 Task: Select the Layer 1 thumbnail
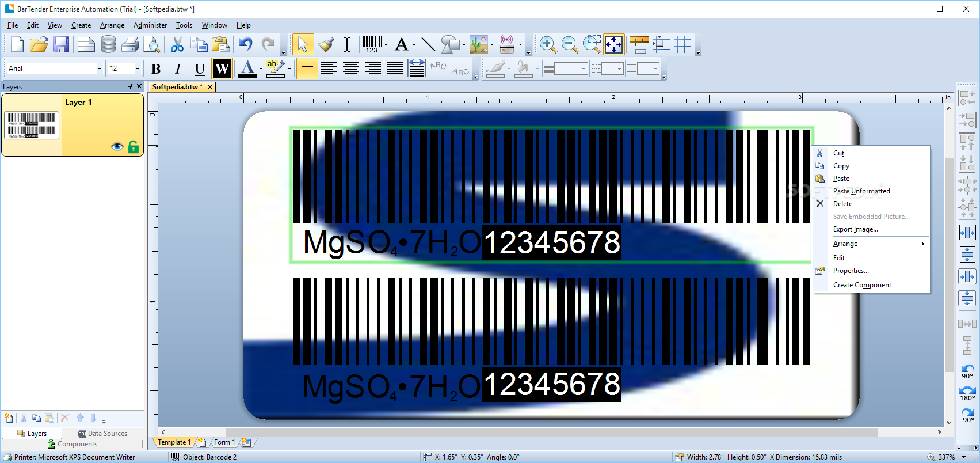[32, 125]
